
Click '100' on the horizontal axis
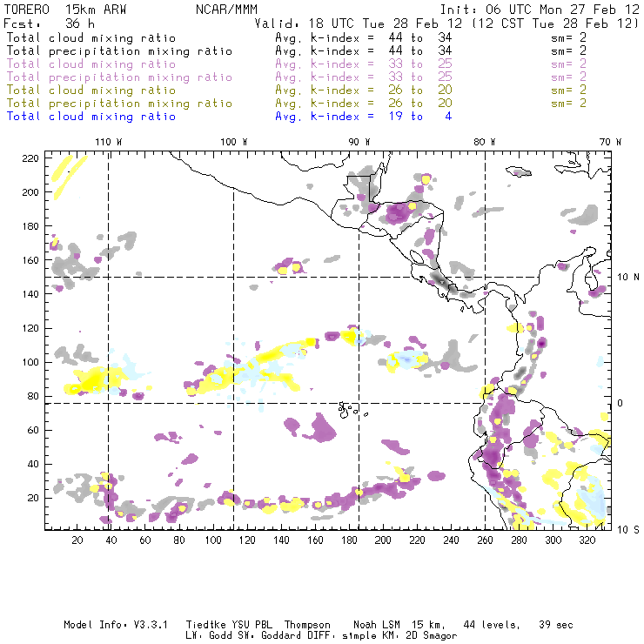pyautogui.click(x=213, y=540)
